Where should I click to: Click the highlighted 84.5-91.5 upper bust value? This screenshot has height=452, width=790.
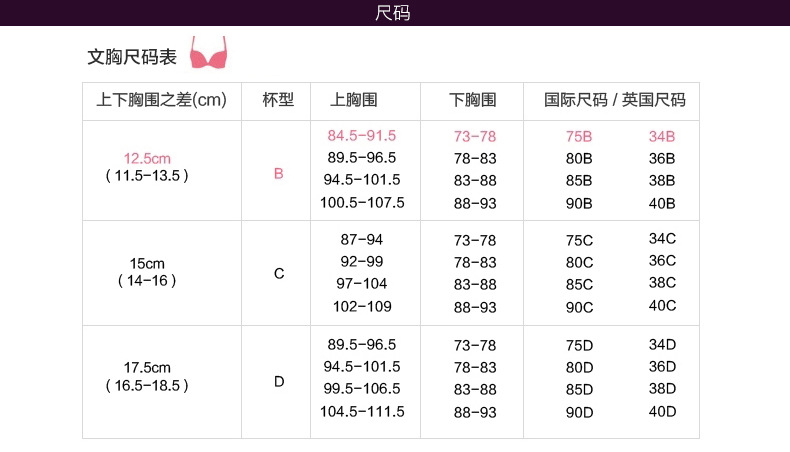point(361,135)
